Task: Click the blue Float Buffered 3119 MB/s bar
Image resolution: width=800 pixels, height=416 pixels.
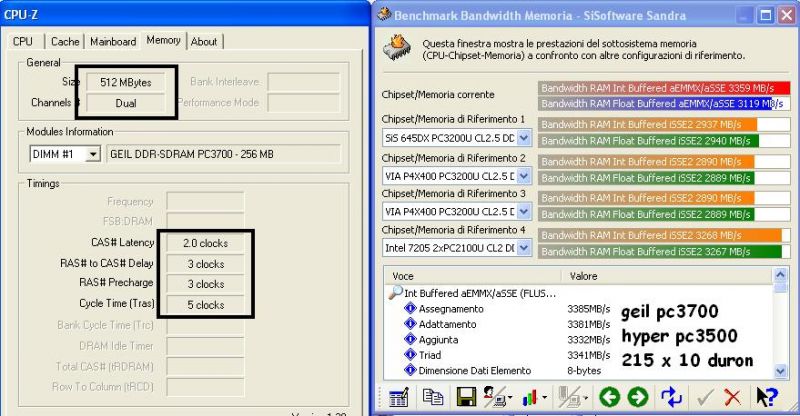Action: coord(656,104)
